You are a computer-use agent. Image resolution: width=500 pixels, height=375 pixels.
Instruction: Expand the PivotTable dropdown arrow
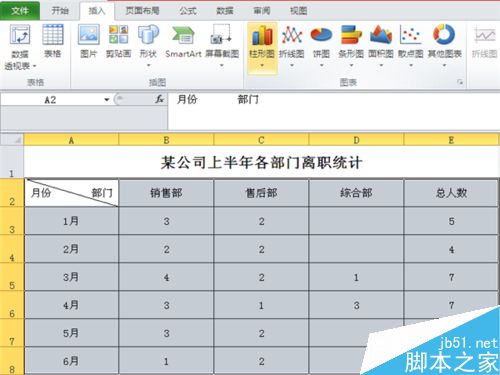[x=34, y=66]
